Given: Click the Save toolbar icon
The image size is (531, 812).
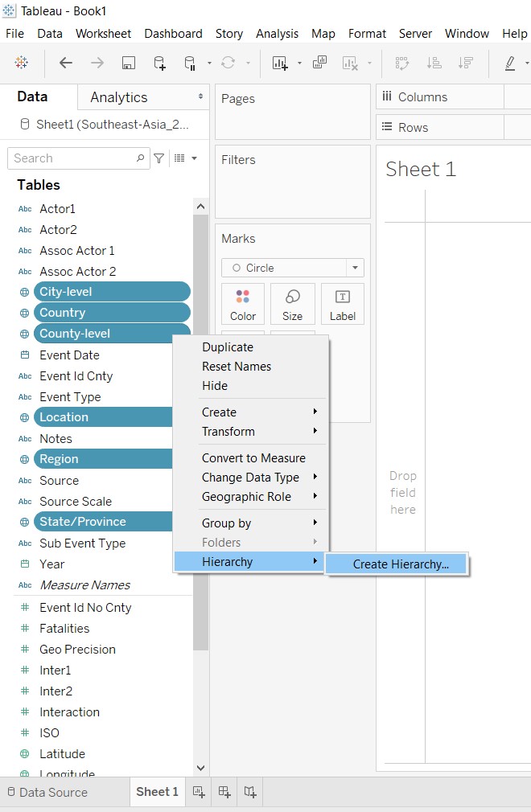Looking at the screenshot, I should click(x=128, y=63).
